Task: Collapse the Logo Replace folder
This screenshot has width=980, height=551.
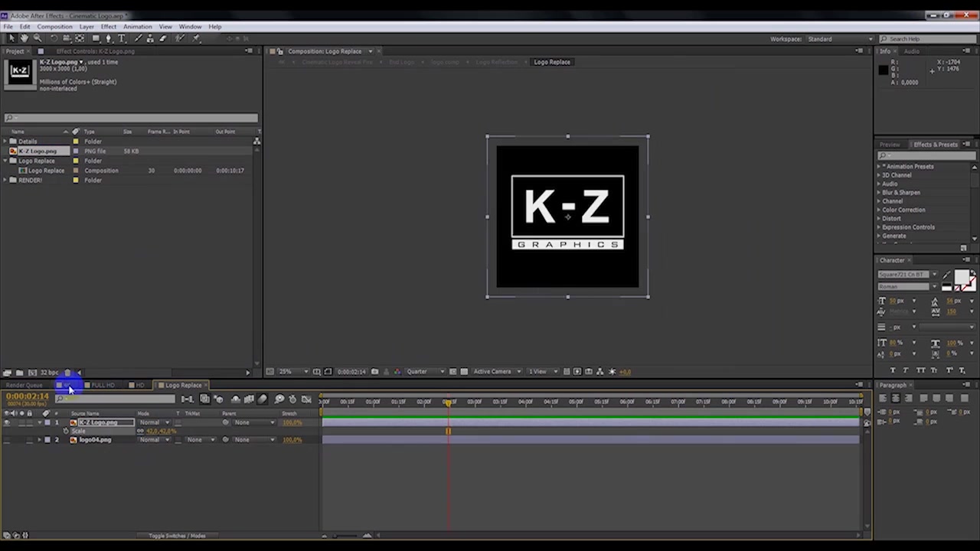Action: (x=5, y=161)
